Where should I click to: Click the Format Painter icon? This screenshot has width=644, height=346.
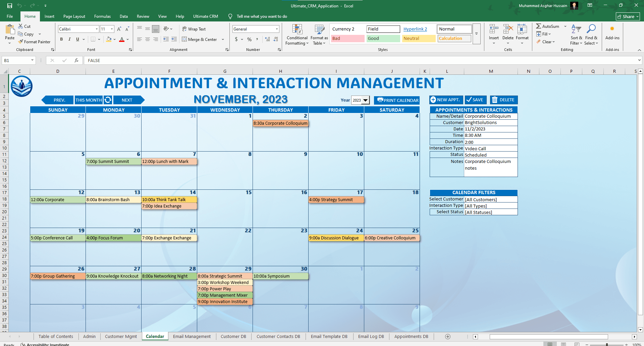pos(21,42)
